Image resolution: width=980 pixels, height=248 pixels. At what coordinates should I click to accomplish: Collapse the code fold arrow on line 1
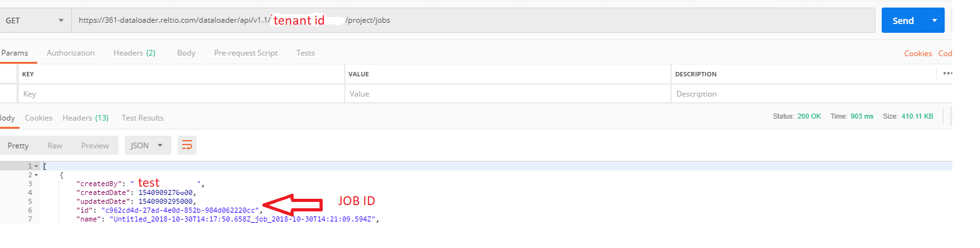point(37,166)
